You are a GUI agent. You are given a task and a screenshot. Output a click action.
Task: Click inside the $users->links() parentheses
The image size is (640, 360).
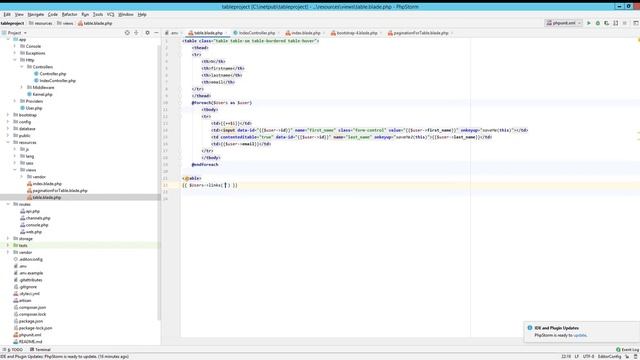point(225,185)
